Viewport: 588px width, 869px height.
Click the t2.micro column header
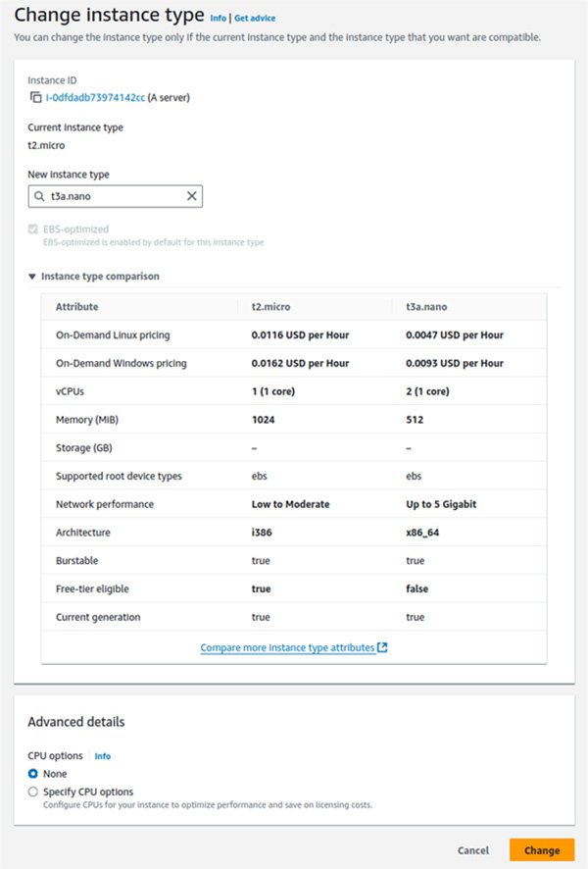click(x=269, y=307)
